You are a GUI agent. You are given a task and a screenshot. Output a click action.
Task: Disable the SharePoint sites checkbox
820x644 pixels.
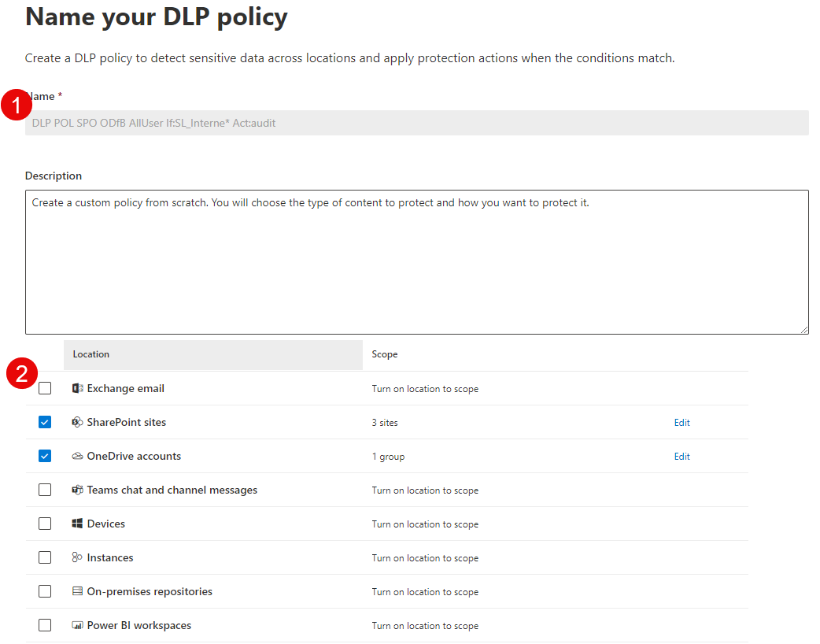point(45,422)
